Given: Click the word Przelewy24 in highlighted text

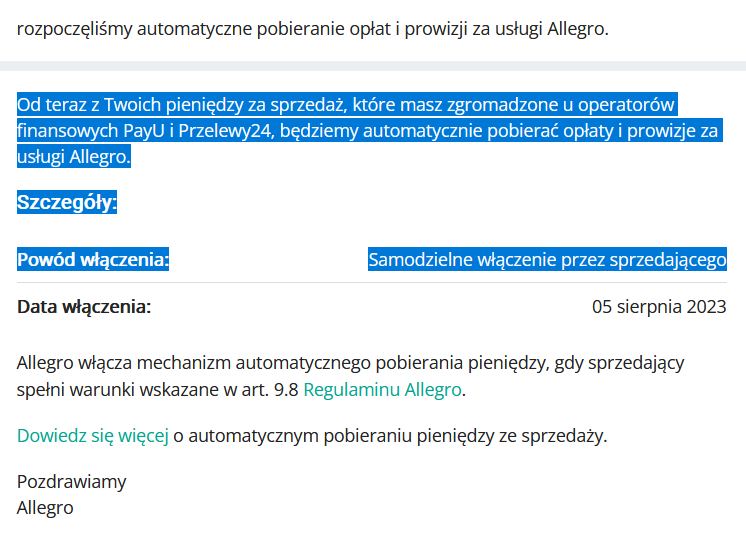Looking at the screenshot, I should point(225,131).
